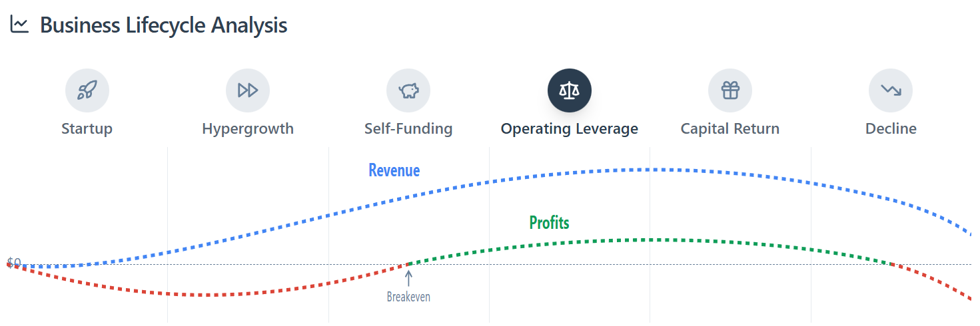Select the Operating Leverage scales icon
The height and width of the screenshot is (326, 980).
click(x=570, y=90)
